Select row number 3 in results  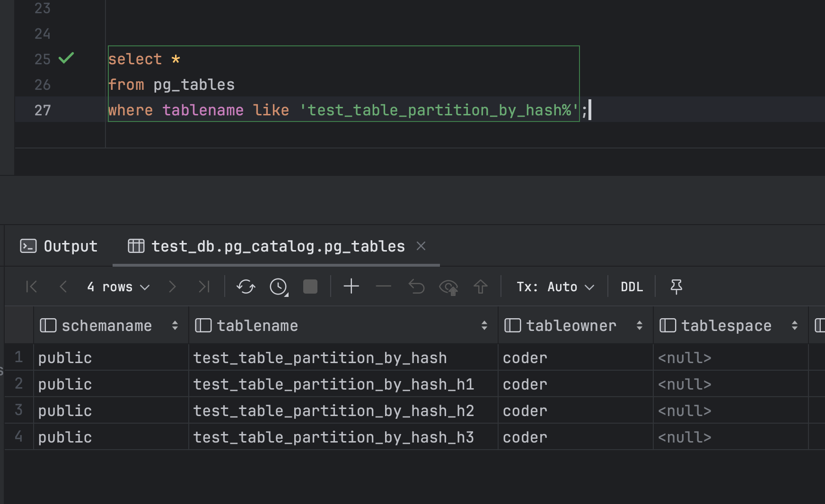point(19,410)
